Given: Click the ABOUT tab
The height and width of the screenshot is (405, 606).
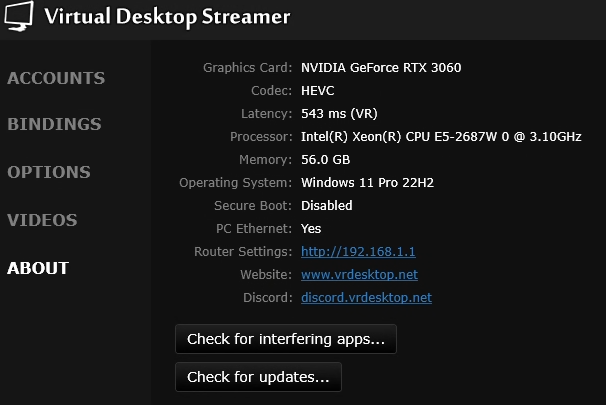Looking at the screenshot, I should (38, 268).
